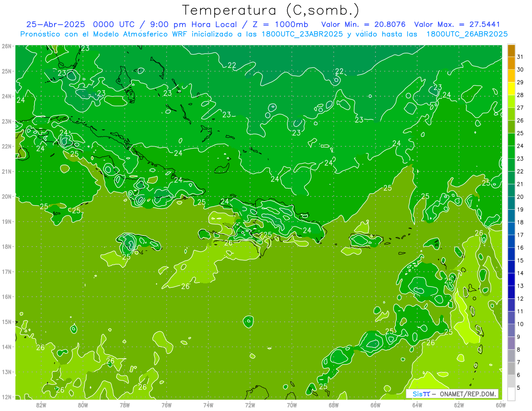
Task: Click the legend value 19
Action: coord(520,210)
